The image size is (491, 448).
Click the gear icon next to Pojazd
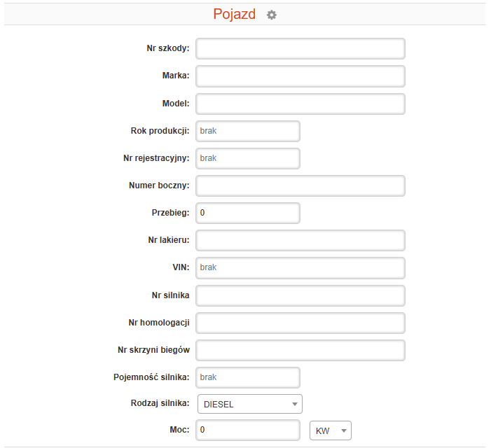click(272, 15)
